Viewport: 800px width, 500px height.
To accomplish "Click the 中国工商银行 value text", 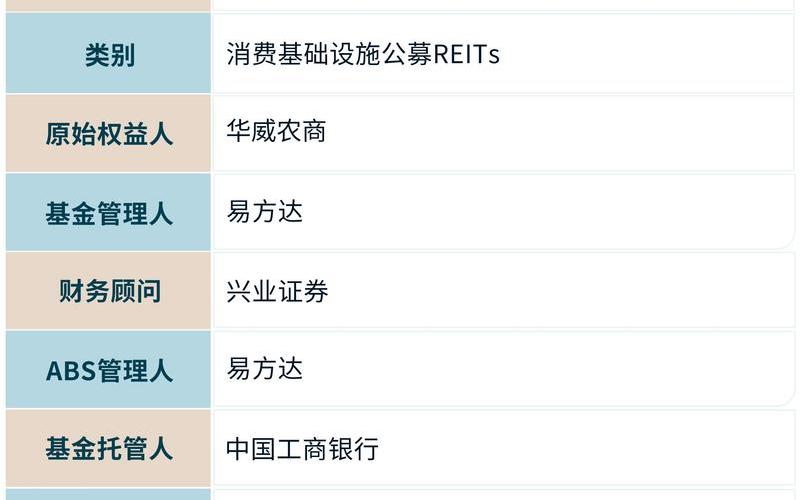I will (302, 449).
